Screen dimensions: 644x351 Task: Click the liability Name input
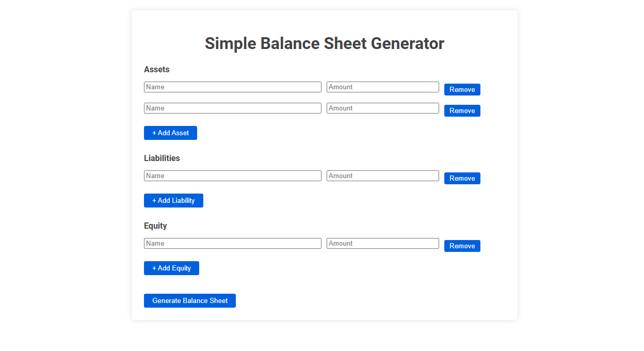pos(232,176)
